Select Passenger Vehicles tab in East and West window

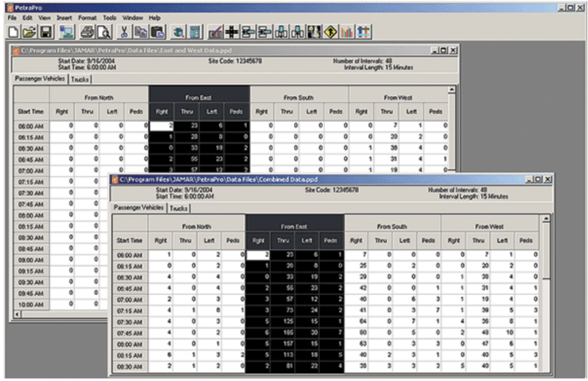[x=40, y=79]
